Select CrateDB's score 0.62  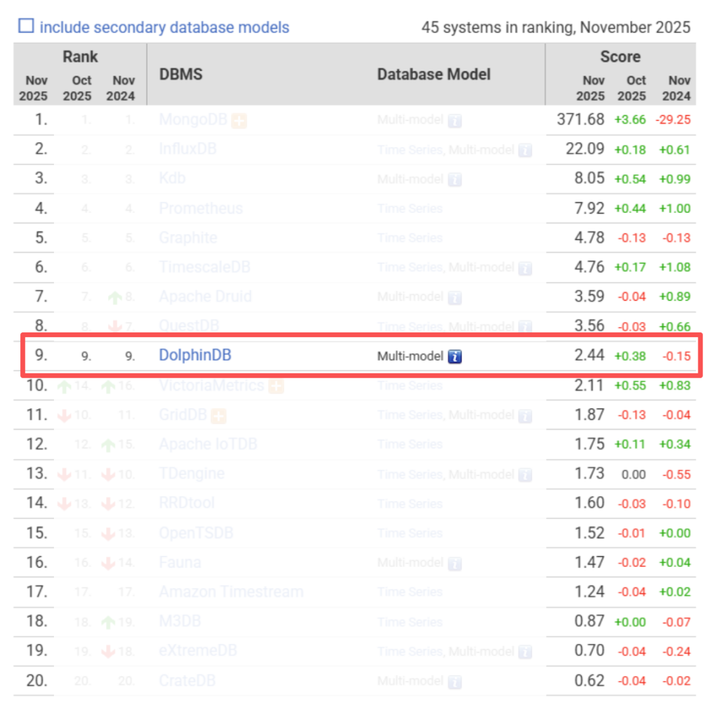(589, 680)
